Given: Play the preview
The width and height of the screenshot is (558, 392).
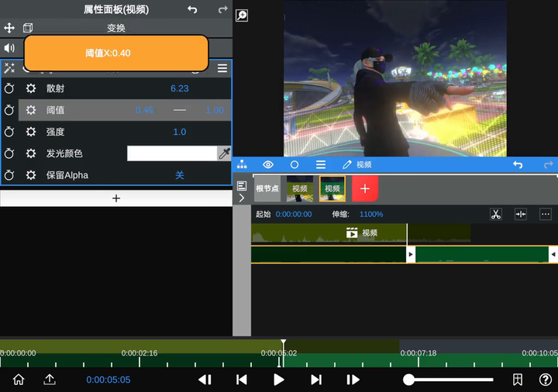Looking at the screenshot, I should click(x=279, y=380).
